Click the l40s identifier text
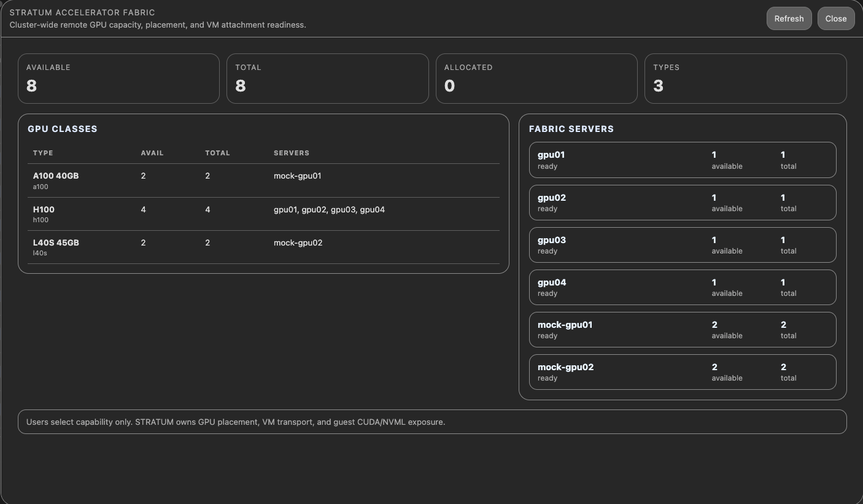 [x=40, y=253]
